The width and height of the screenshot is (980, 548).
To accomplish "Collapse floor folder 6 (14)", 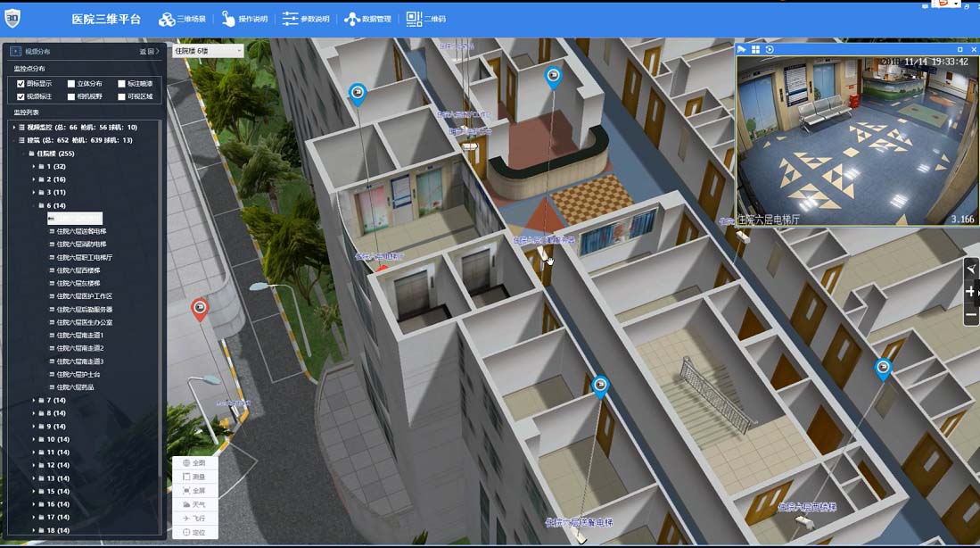I will (x=34, y=206).
